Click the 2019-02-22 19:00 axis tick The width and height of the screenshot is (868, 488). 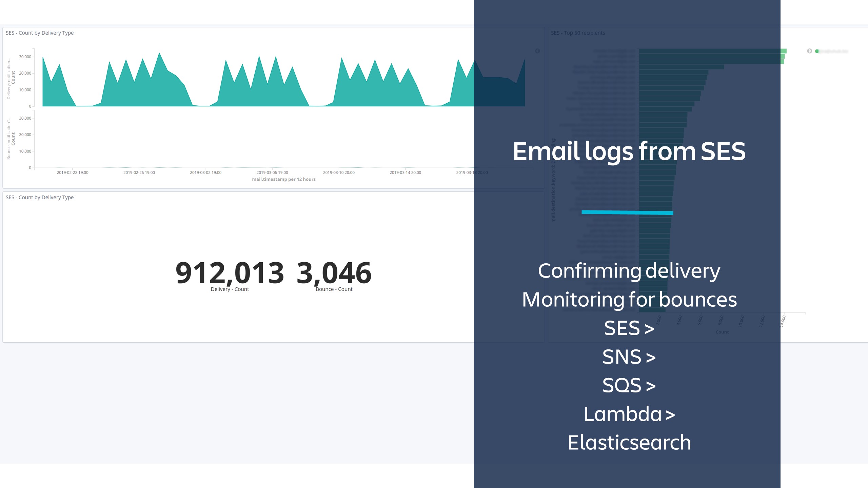pos(73,172)
